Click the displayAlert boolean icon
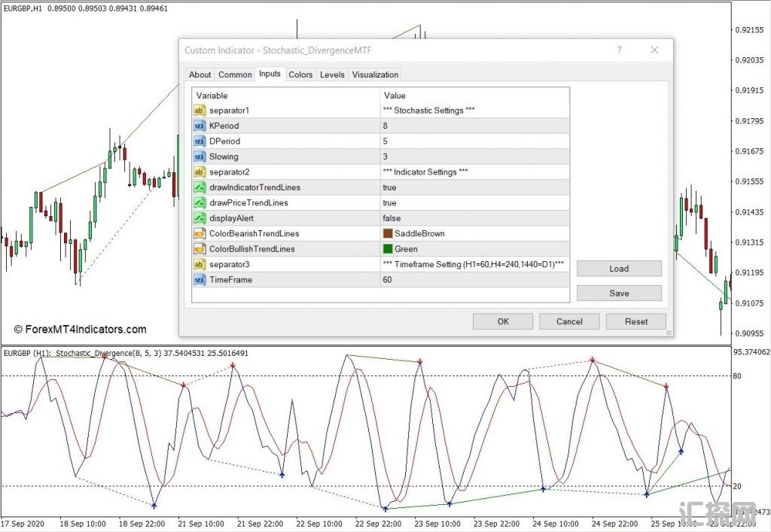 pyautogui.click(x=200, y=218)
